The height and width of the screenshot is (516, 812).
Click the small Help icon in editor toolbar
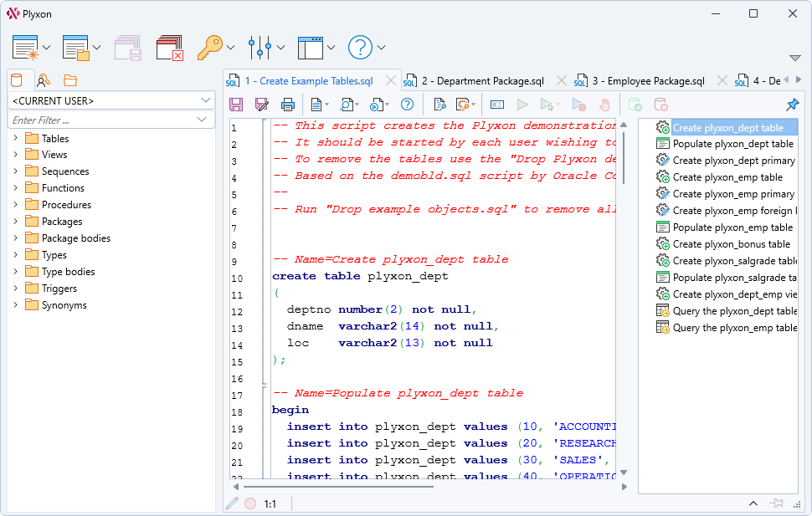pos(408,105)
